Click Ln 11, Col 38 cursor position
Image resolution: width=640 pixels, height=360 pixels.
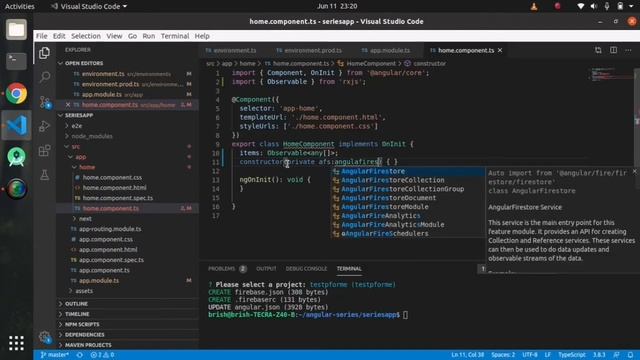pyautogui.click(x=467, y=355)
